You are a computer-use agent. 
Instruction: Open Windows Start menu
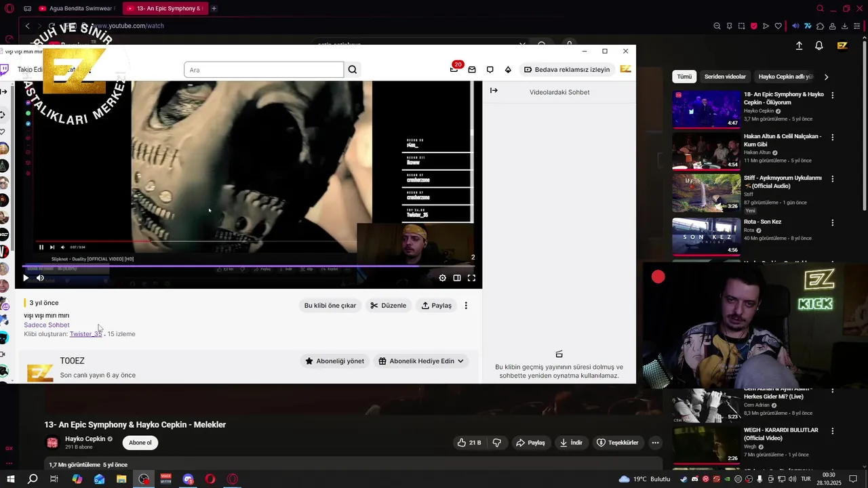point(11,479)
